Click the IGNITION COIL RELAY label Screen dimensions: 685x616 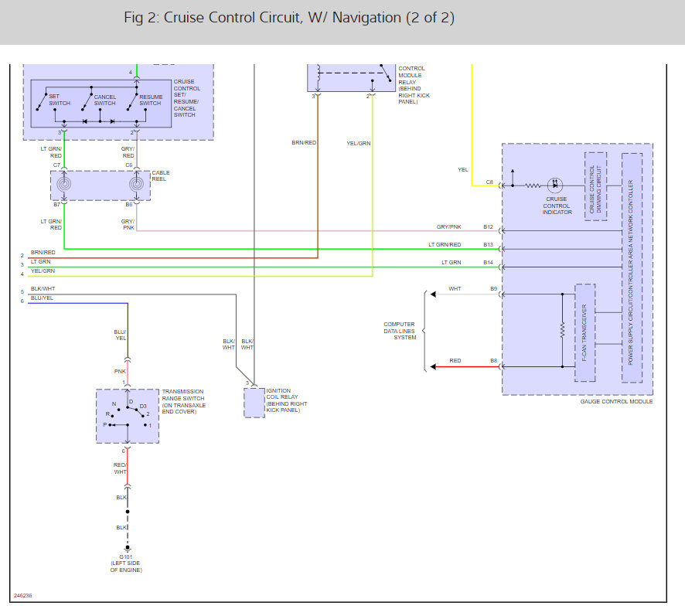pos(287,400)
